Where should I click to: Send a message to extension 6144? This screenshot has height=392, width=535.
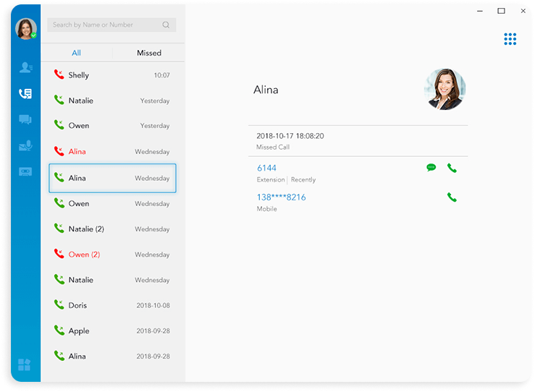coord(431,168)
